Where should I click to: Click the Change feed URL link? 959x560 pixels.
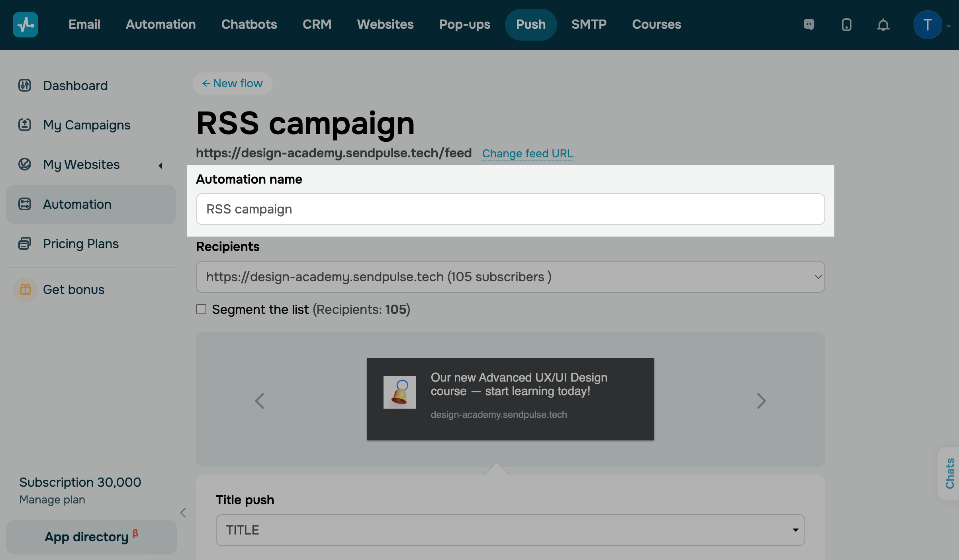tap(527, 153)
